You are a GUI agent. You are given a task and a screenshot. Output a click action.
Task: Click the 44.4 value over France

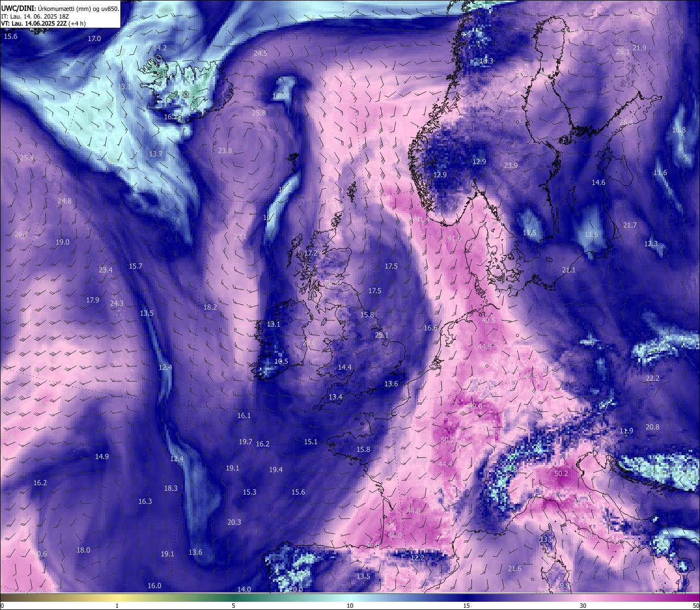click(445, 464)
